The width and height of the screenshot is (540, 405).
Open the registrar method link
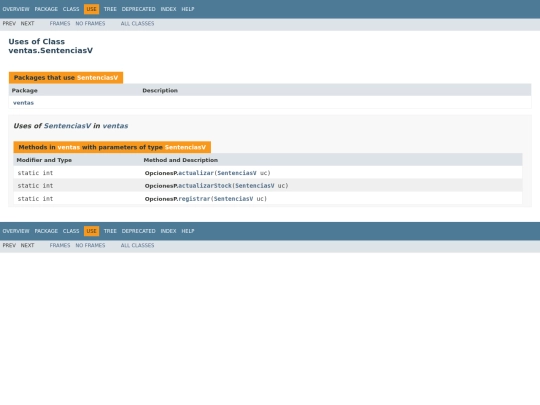(x=194, y=199)
